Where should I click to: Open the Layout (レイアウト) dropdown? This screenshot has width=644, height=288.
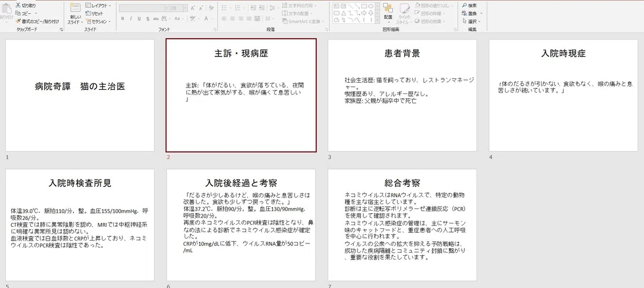(x=98, y=5)
